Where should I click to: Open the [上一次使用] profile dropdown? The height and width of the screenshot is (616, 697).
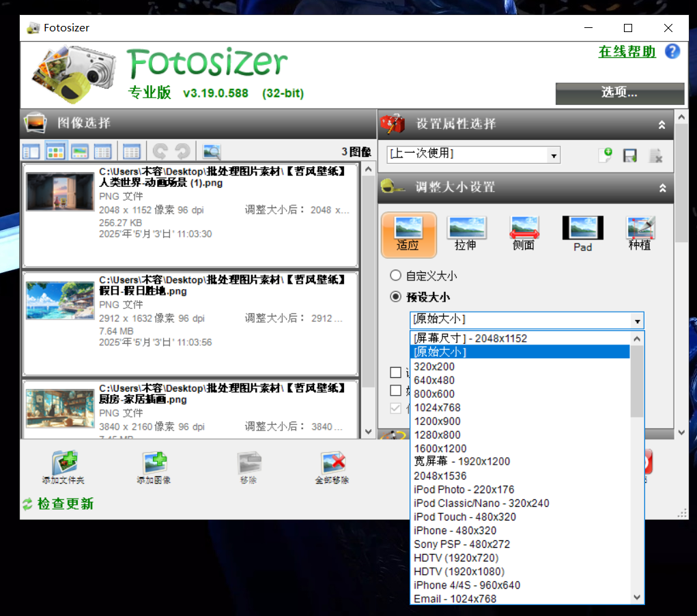point(473,155)
